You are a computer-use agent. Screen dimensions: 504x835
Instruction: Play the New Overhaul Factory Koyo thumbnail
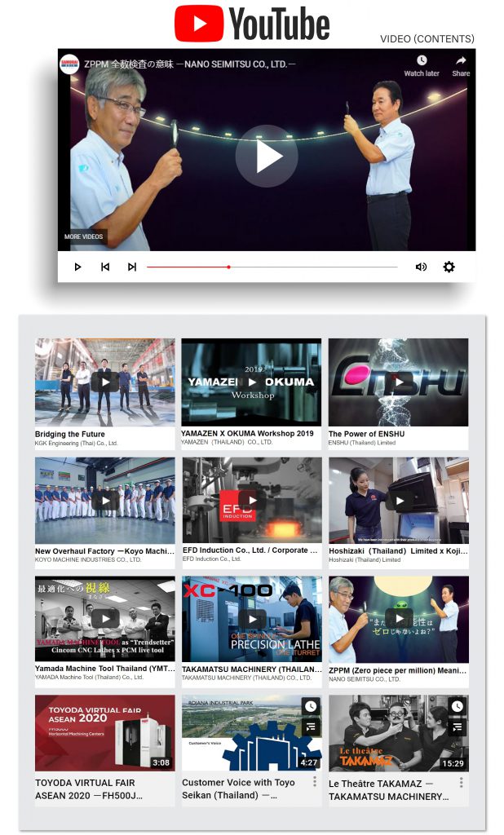105,500
